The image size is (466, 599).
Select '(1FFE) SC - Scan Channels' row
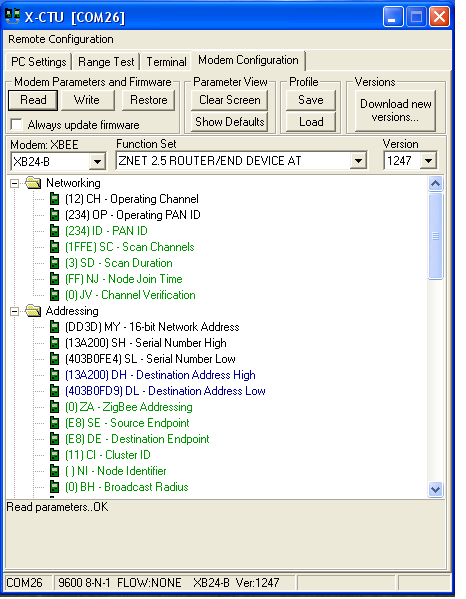(130, 247)
